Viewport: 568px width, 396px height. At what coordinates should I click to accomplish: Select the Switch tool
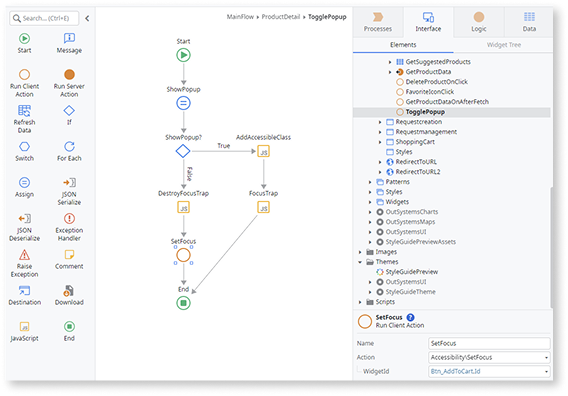(x=24, y=151)
